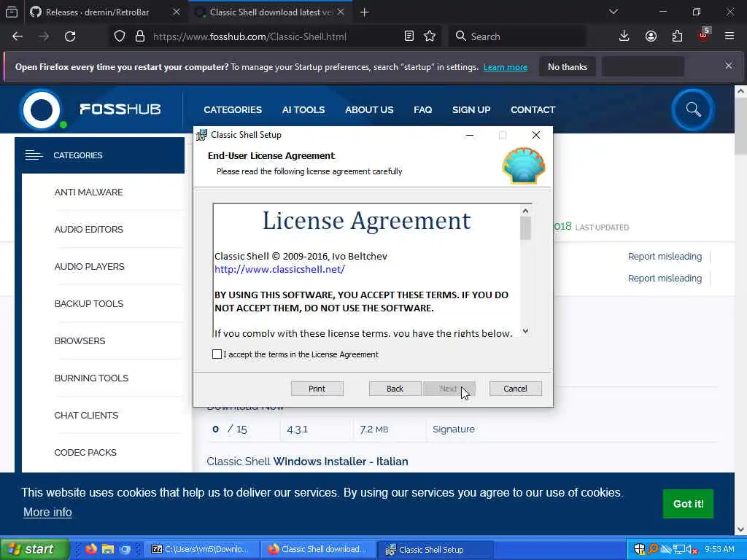Click the Classic Shell seashell logo
Screen dimensions: 747x560
524,166
